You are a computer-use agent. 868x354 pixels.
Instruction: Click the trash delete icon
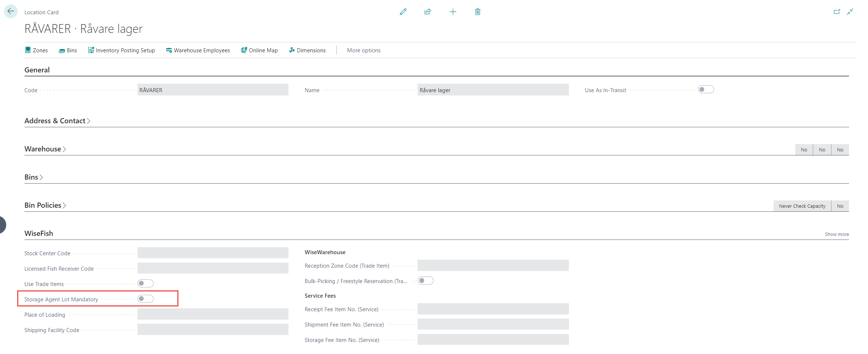tap(478, 12)
